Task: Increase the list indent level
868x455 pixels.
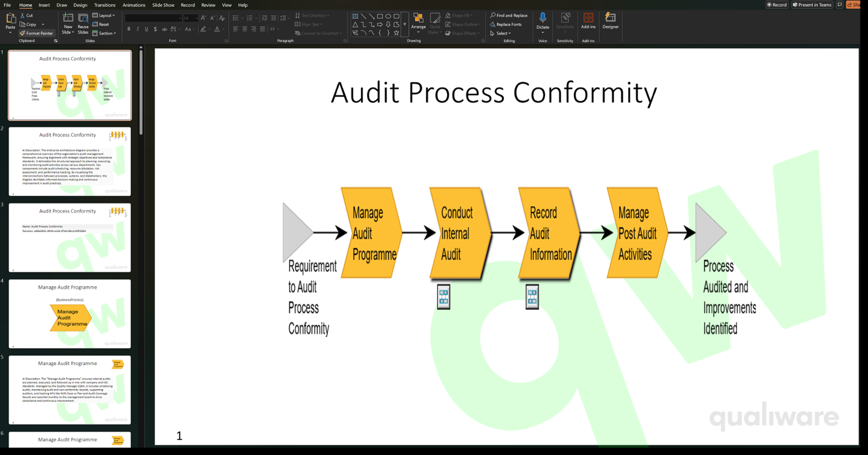Action: point(273,18)
